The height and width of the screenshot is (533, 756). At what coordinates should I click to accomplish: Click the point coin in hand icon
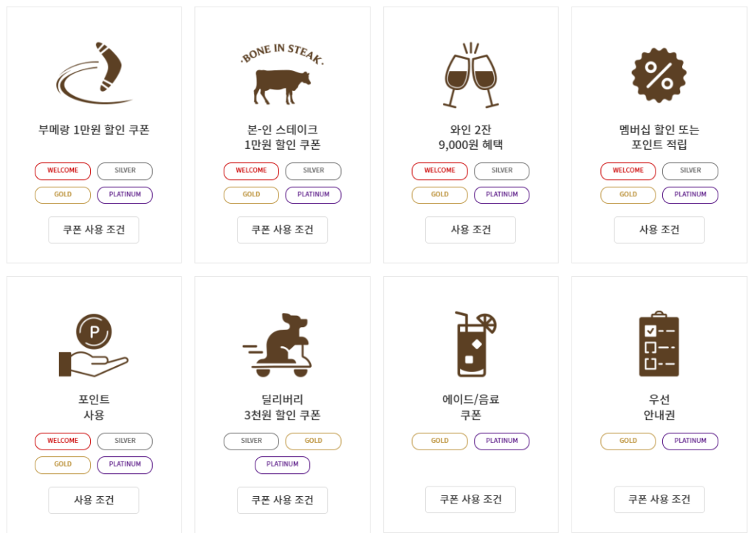point(94,345)
